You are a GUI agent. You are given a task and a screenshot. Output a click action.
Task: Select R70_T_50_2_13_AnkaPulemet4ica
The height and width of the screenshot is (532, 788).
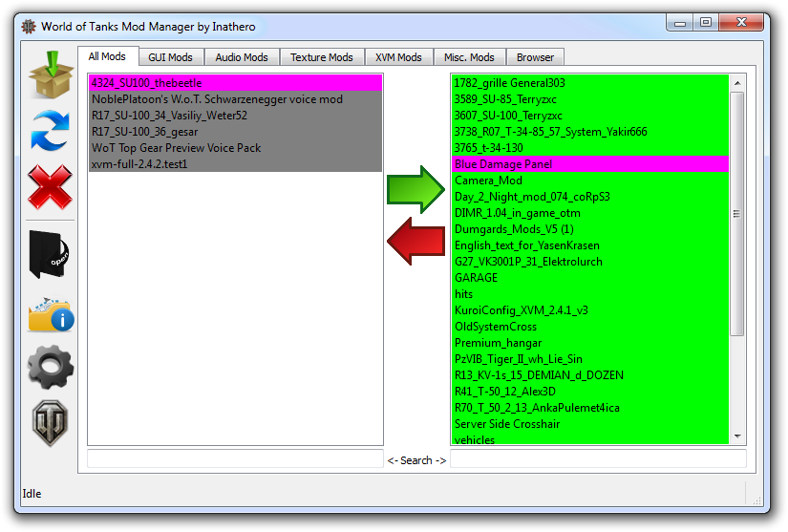tap(590, 408)
